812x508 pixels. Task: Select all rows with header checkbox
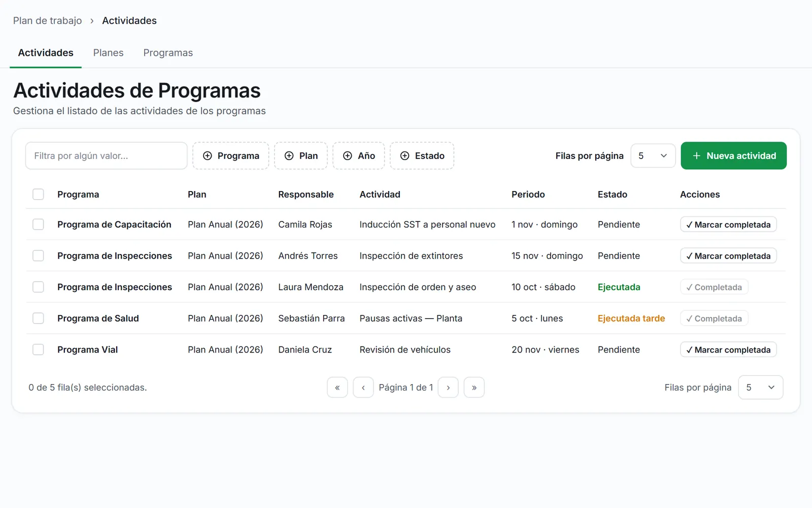[x=38, y=194]
